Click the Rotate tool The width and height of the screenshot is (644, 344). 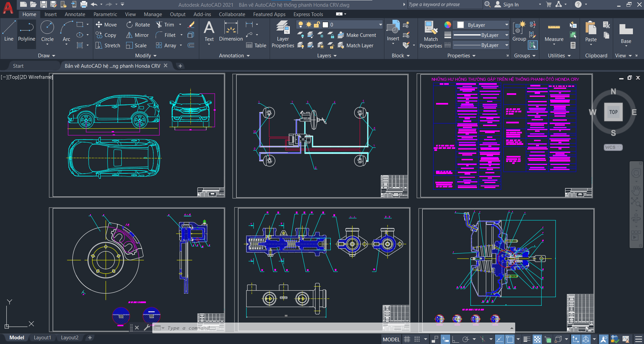[x=138, y=24]
